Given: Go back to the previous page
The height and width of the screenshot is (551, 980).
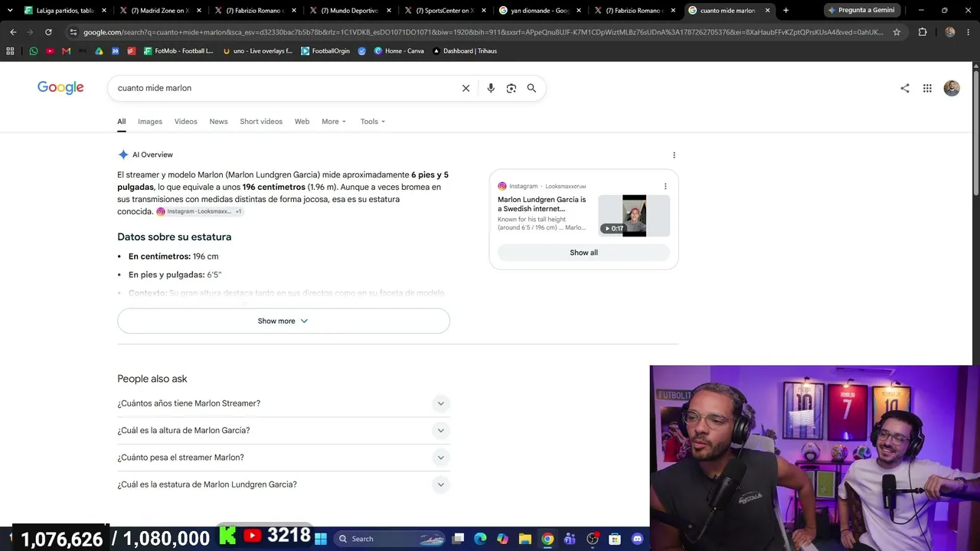Looking at the screenshot, I should [x=13, y=32].
